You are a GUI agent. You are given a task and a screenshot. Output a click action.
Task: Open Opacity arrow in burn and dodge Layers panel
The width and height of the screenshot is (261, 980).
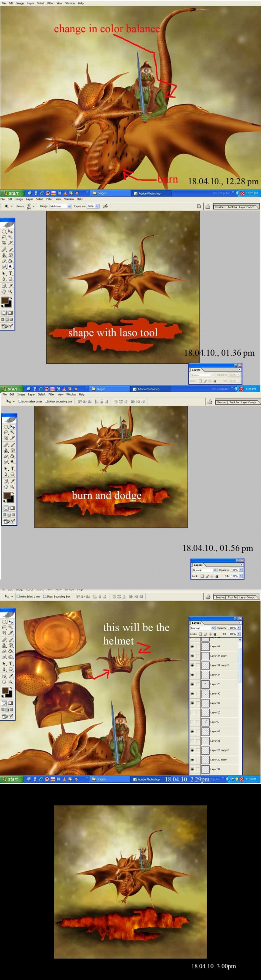240,570
